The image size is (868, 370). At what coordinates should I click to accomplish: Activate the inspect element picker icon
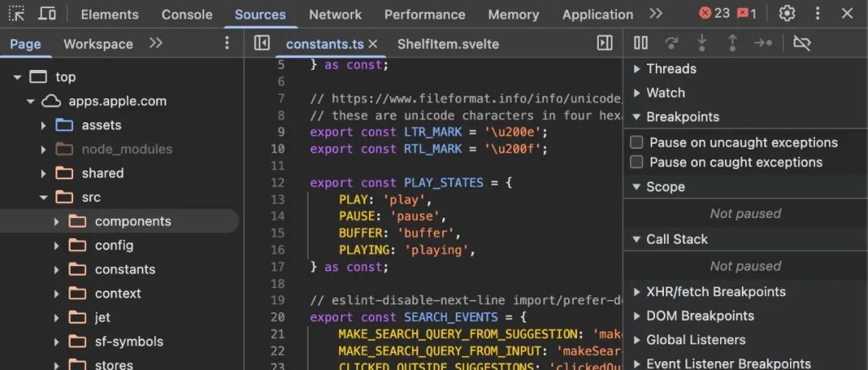pyautogui.click(x=17, y=14)
